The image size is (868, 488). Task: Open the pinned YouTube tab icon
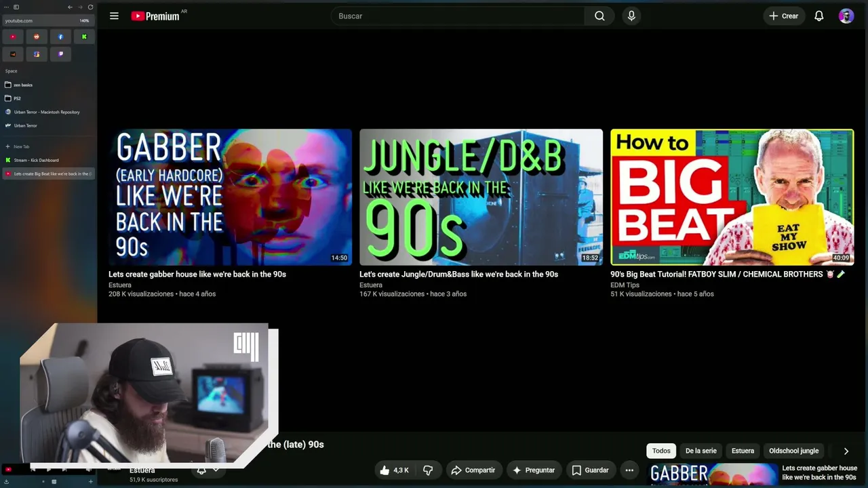click(x=13, y=37)
